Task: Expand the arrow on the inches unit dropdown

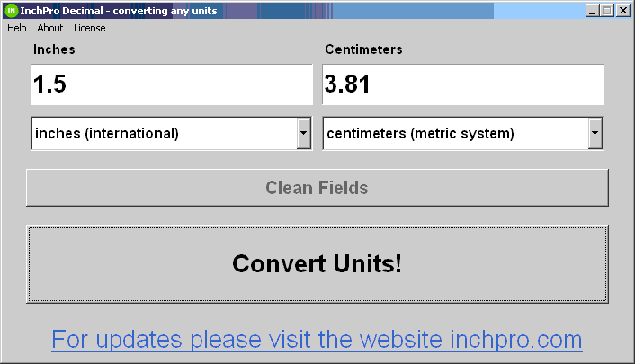Action: coord(304,133)
